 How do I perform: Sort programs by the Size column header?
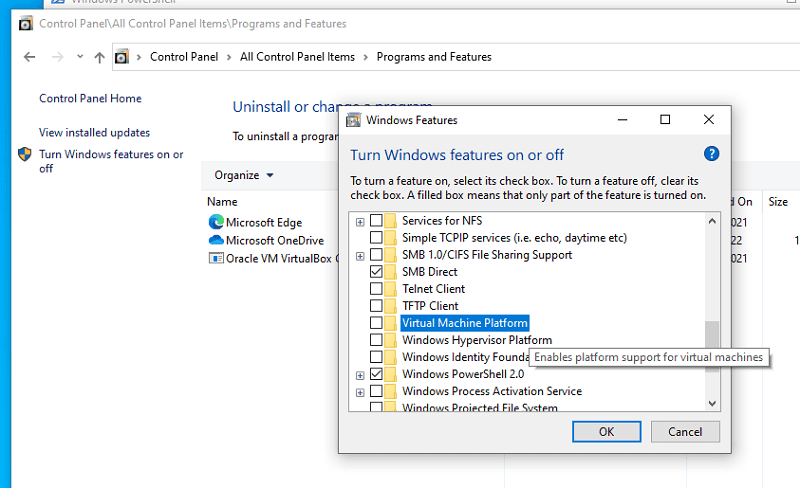pyautogui.click(x=778, y=202)
